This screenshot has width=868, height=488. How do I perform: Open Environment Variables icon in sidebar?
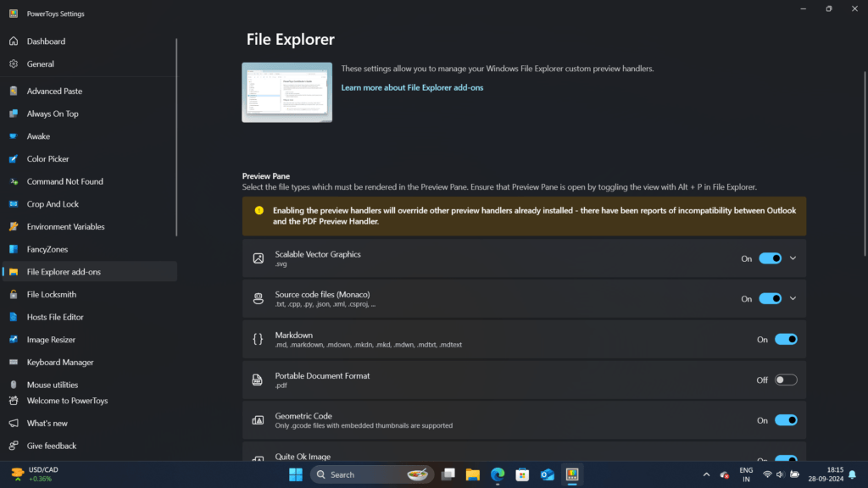click(14, 227)
